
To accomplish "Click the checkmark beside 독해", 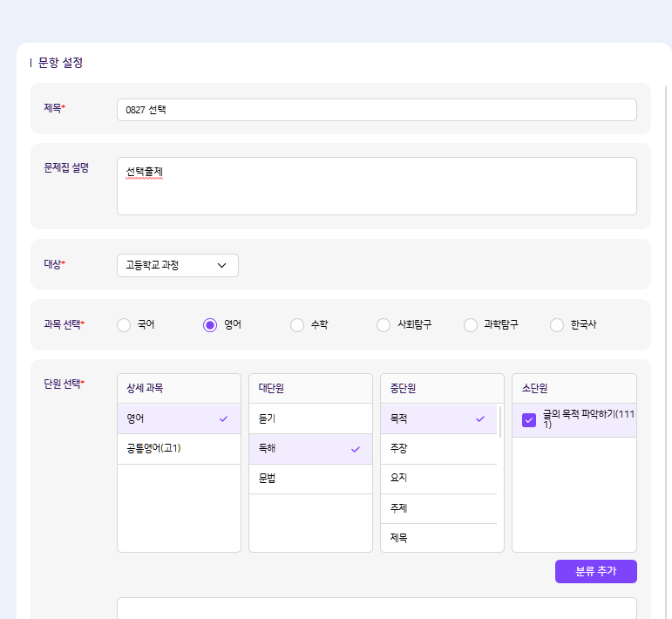I will pos(355,449).
